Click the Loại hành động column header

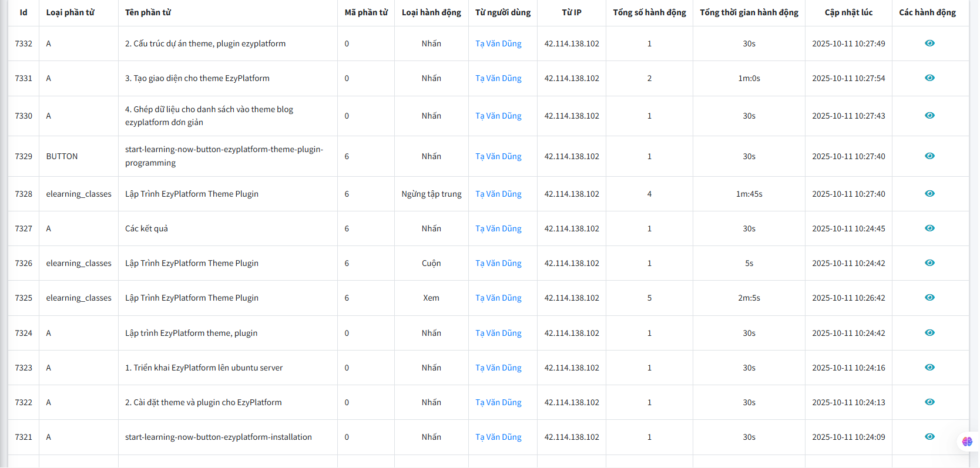pos(431,12)
